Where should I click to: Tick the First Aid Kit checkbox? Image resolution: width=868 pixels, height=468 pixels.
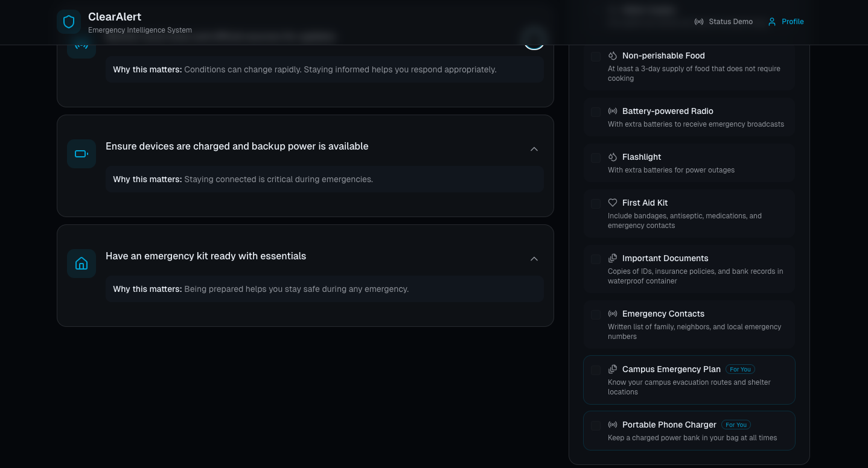pyautogui.click(x=596, y=203)
